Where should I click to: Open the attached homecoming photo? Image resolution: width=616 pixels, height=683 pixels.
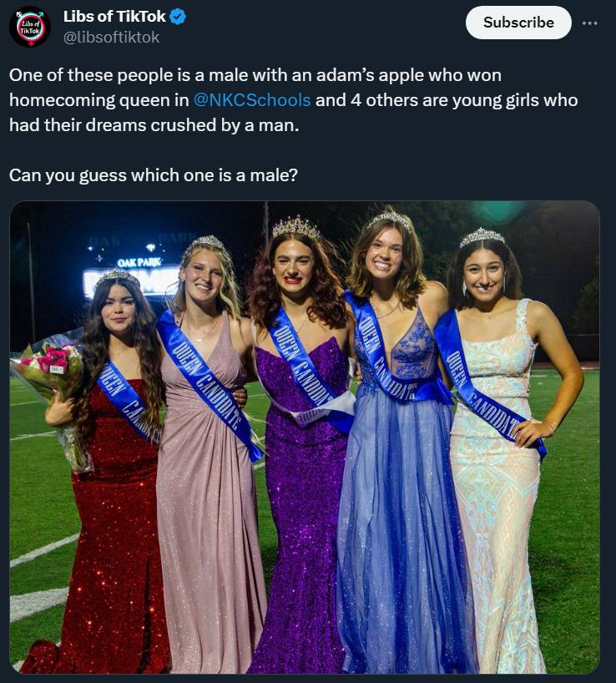pos(305,437)
